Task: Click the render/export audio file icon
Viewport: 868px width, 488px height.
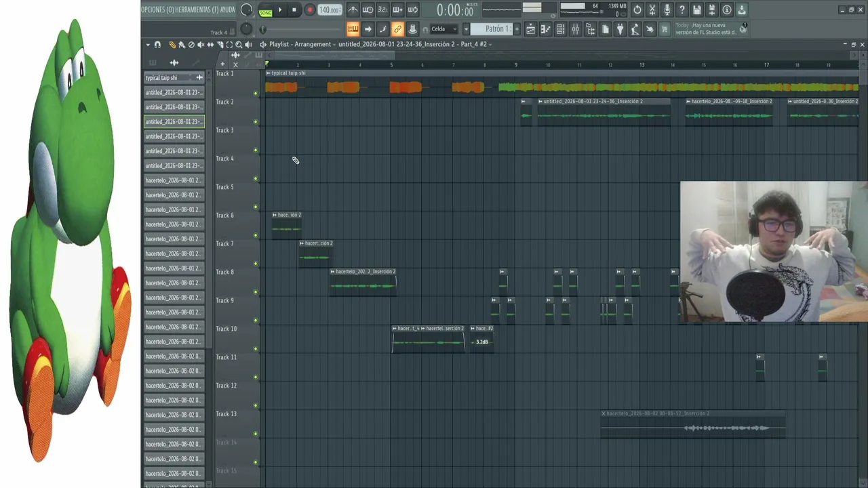Action: 712,9
